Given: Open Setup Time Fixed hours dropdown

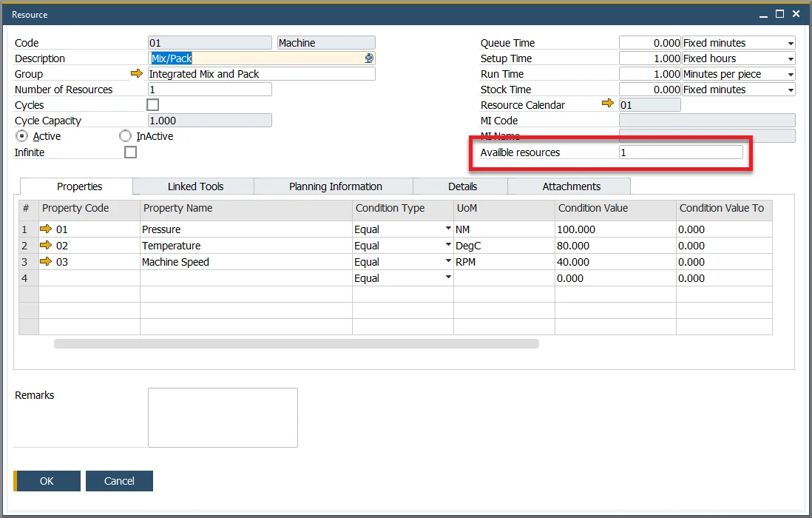Looking at the screenshot, I should (791, 59).
